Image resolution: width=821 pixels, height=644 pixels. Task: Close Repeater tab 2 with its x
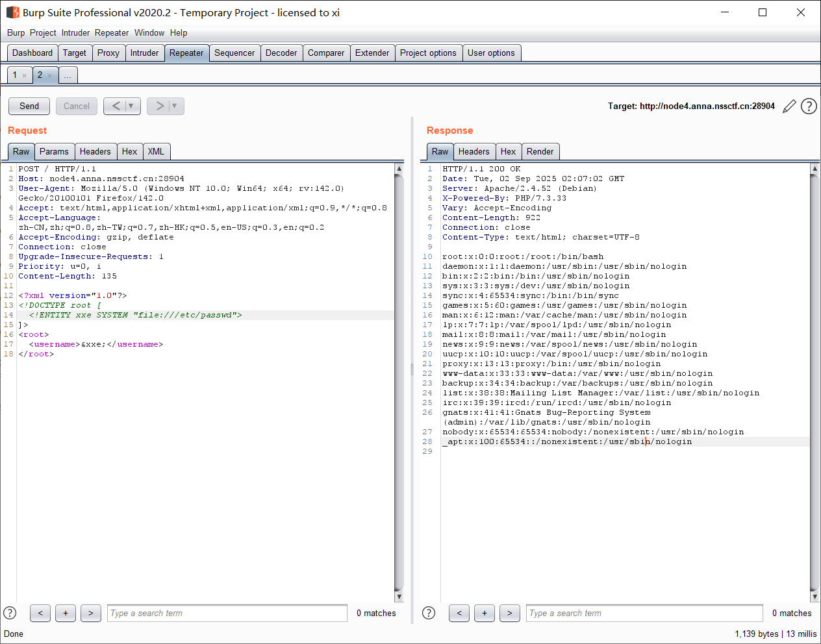(49, 76)
